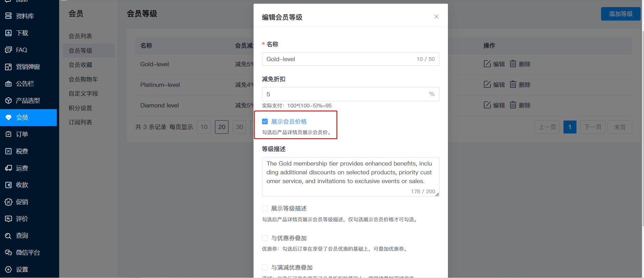Click edit icon for Diamond level row
644x278 pixels.
pyautogui.click(x=487, y=105)
